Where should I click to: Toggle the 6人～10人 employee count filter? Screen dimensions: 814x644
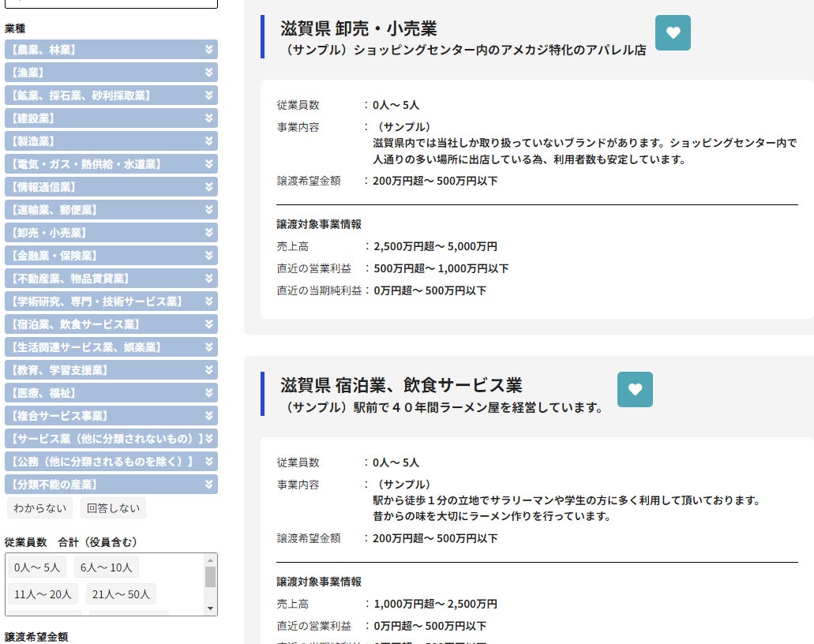(x=107, y=567)
